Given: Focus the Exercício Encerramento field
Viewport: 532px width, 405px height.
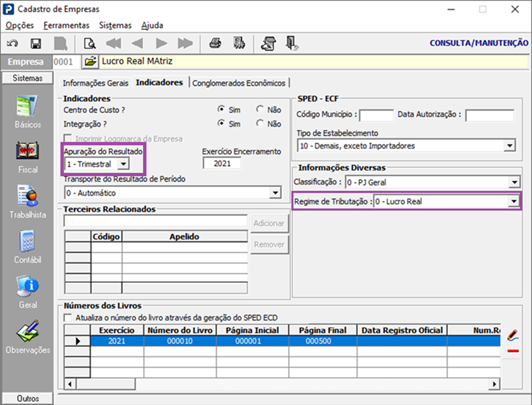Looking at the screenshot, I should (222, 164).
